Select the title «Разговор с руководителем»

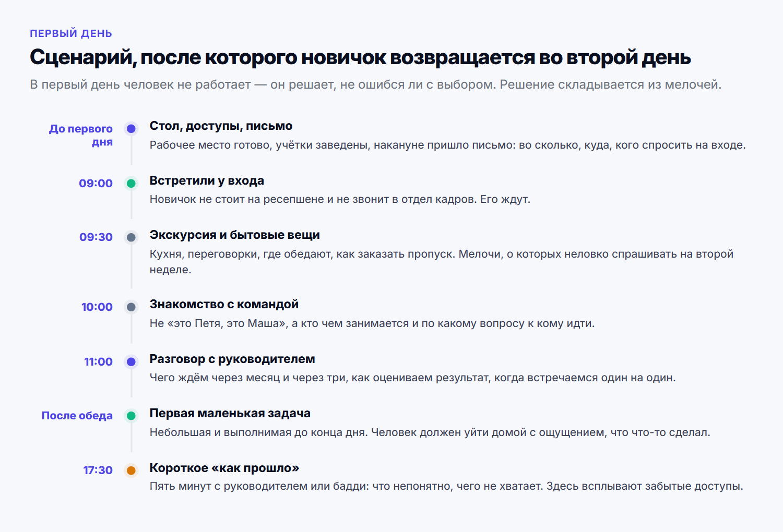(232, 359)
